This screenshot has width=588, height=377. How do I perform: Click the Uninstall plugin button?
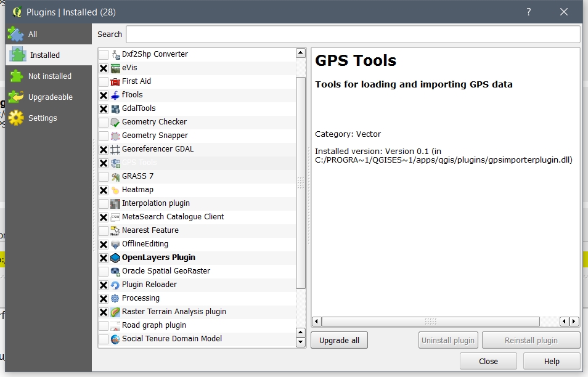point(448,340)
